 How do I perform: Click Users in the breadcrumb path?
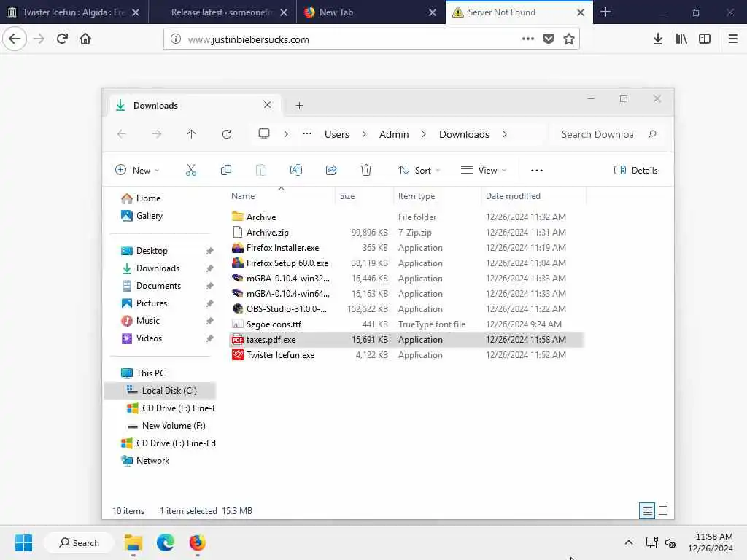click(x=337, y=134)
